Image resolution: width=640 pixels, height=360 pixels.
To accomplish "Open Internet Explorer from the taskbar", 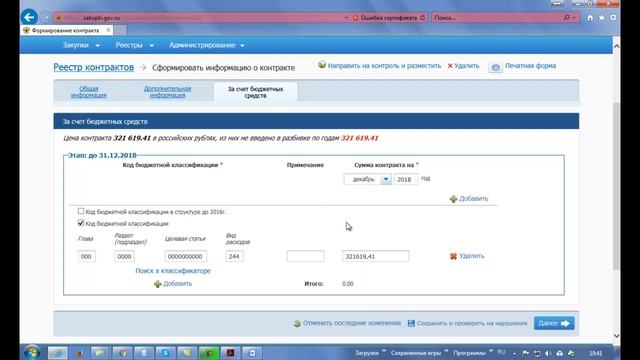I will [x=58, y=353].
